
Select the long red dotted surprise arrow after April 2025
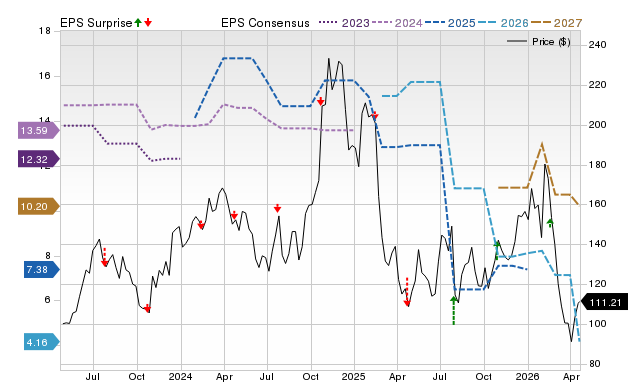point(407,292)
